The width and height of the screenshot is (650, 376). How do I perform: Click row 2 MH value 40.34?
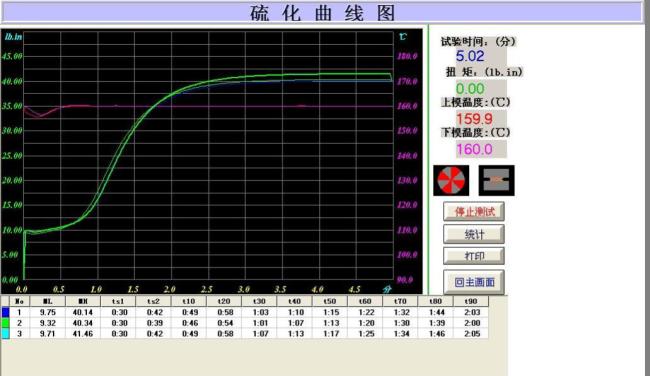coord(82,323)
